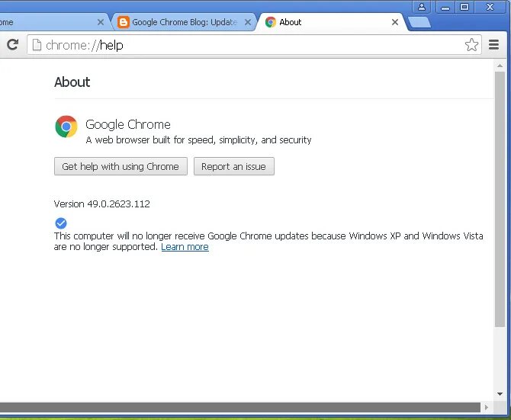The height and width of the screenshot is (420, 511).
Task: Click Report an issue button
Action: coord(233,166)
